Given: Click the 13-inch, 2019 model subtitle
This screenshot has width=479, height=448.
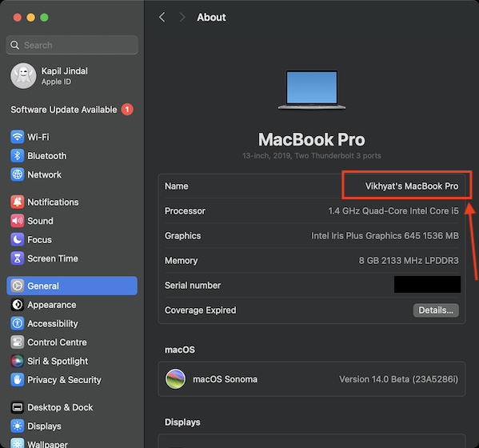Looking at the screenshot, I should tap(312, 155).
